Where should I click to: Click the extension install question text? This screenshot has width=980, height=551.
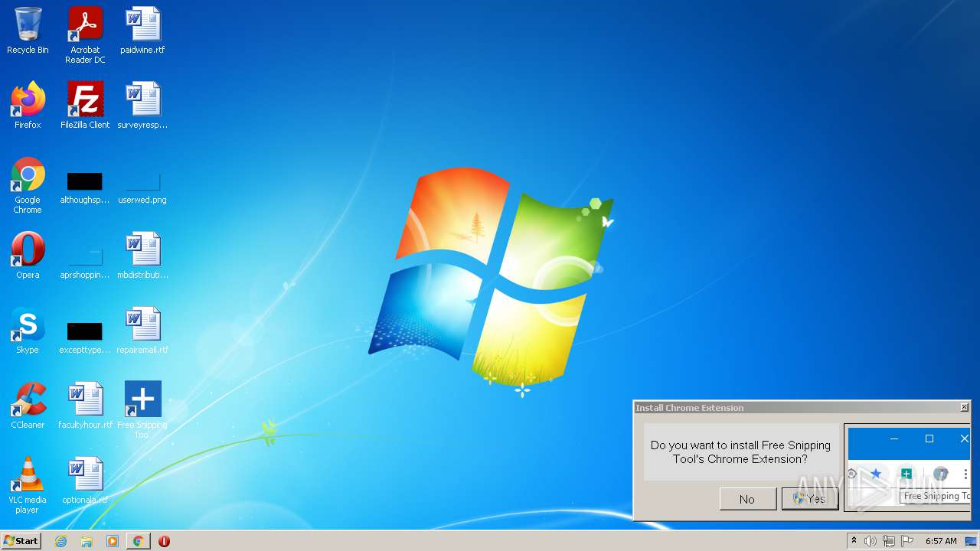(740, 452)
